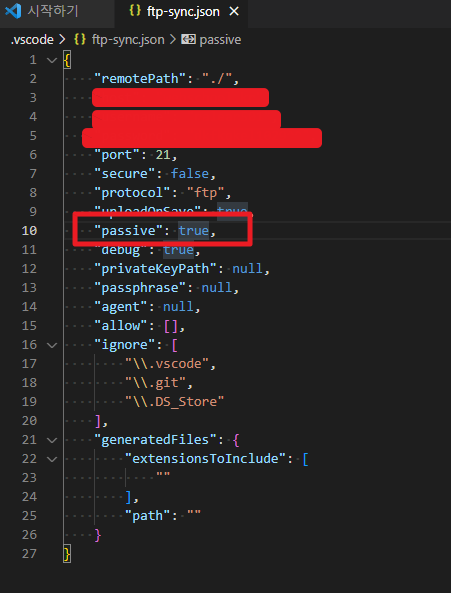451x593 pixels.
Task: Click the closing brace on line 27
Action: [67, 554]
